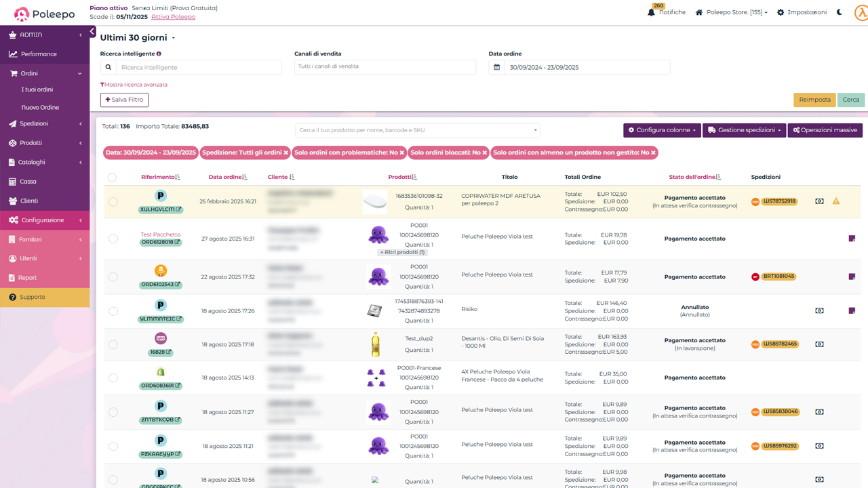Screen dimensions: 868x488
Task: Open I tuoi ordini in the sidebar
Action: 37,89
